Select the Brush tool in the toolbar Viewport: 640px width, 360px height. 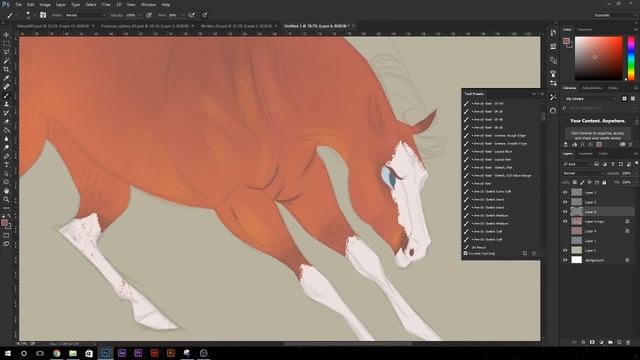(6, 96)
